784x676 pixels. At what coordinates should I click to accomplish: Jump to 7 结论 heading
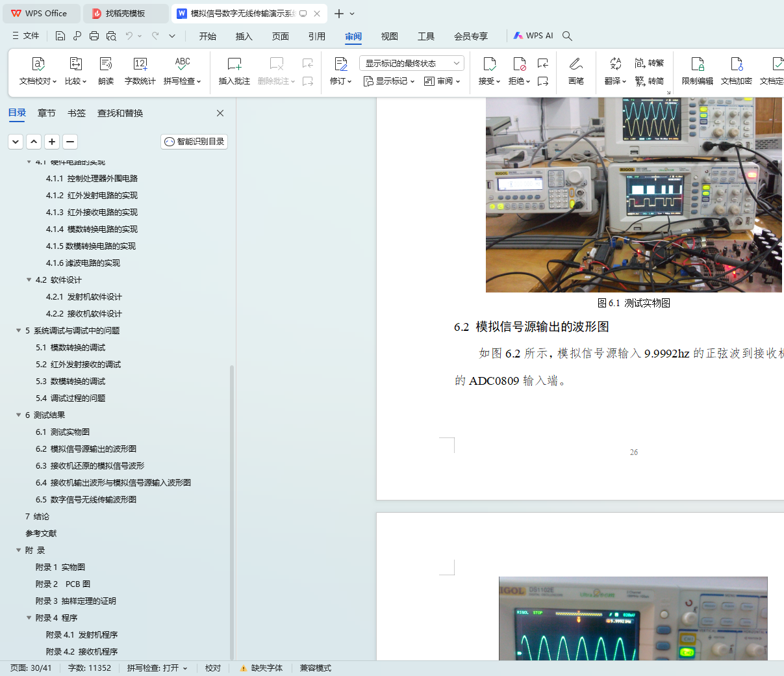click(37, 517)
